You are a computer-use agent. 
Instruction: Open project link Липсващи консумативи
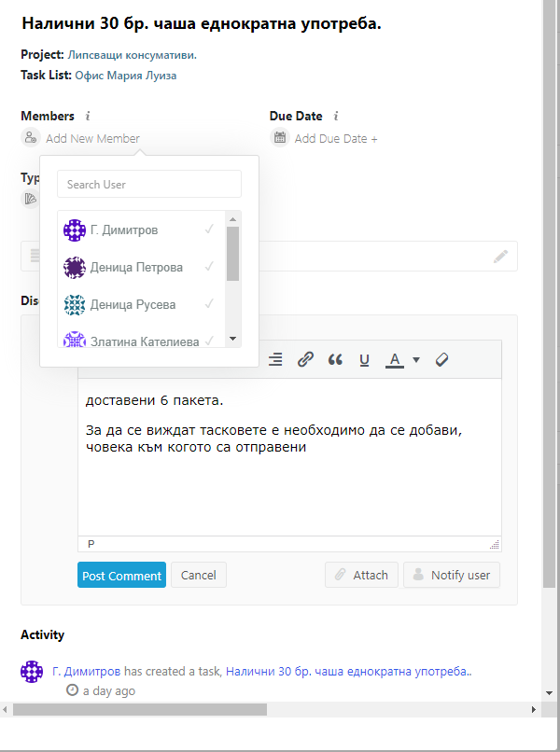pos(132,55)
